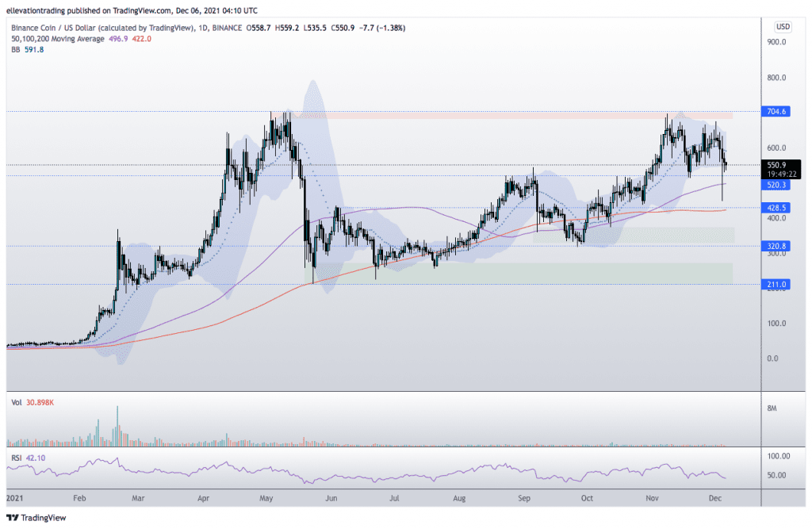Click the RSI indicator label
Image resolution: width=812 pixels, height=529 pixels.
tap(17, 458)
